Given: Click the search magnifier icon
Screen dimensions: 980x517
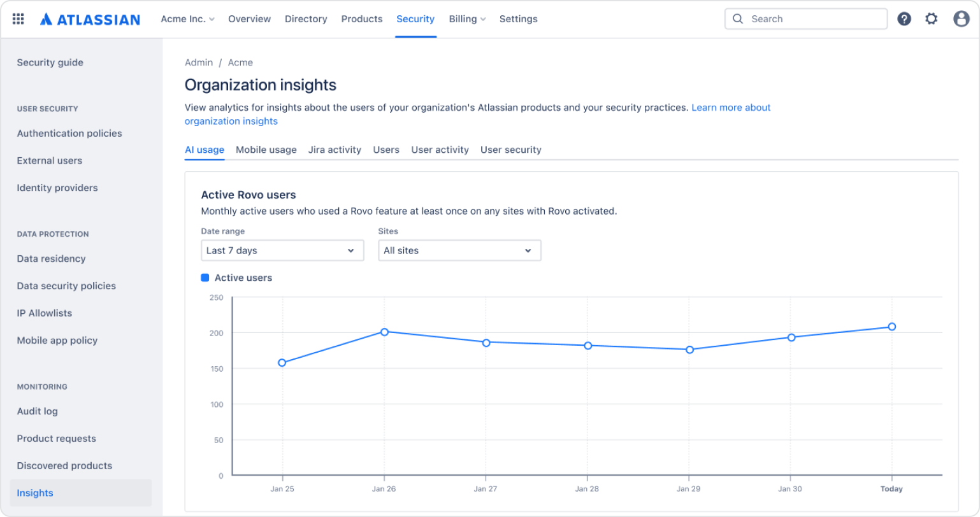Looking at the screenshot, I should point(738,19).
